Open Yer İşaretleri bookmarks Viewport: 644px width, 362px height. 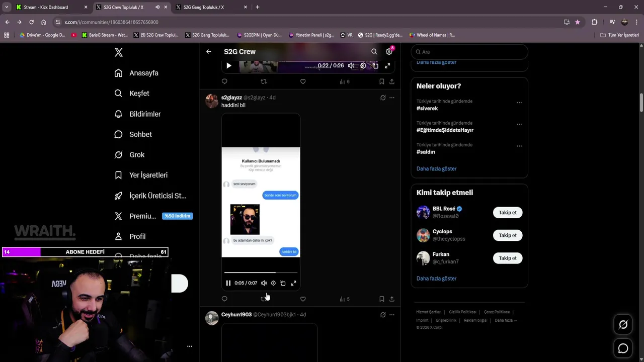(x=141, y=175)
